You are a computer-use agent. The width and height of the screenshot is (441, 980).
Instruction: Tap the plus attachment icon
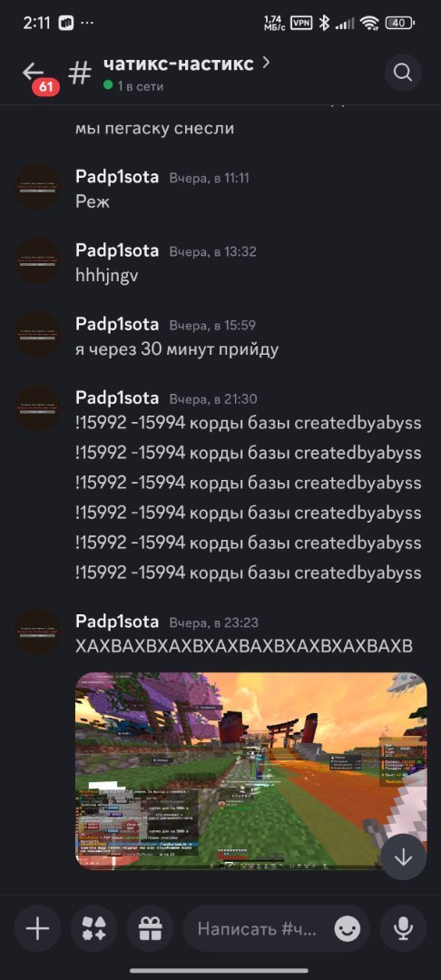(x=37, y=929)
